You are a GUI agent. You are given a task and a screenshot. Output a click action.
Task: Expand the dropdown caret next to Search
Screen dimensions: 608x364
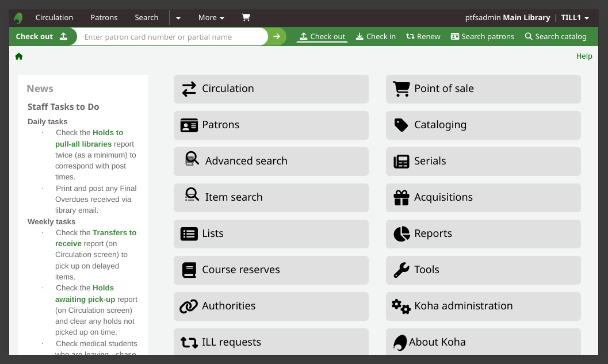pos(178,18)
